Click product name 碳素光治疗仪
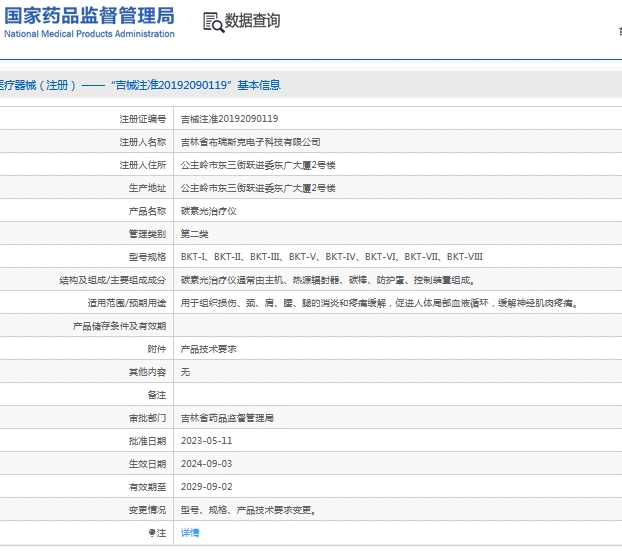This screenshot has width=622, height=552. (x=209, y=211)
